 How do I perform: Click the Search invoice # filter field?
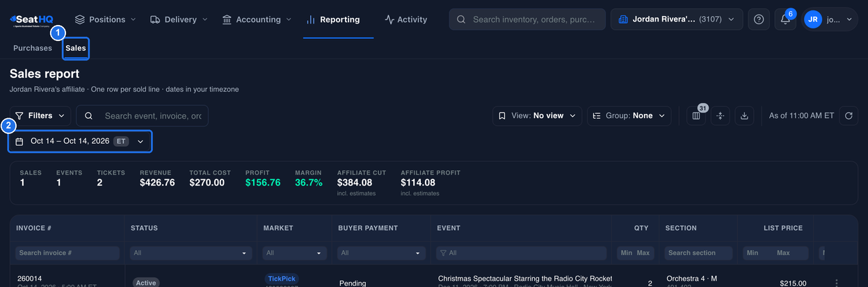[x=67, y=253]
